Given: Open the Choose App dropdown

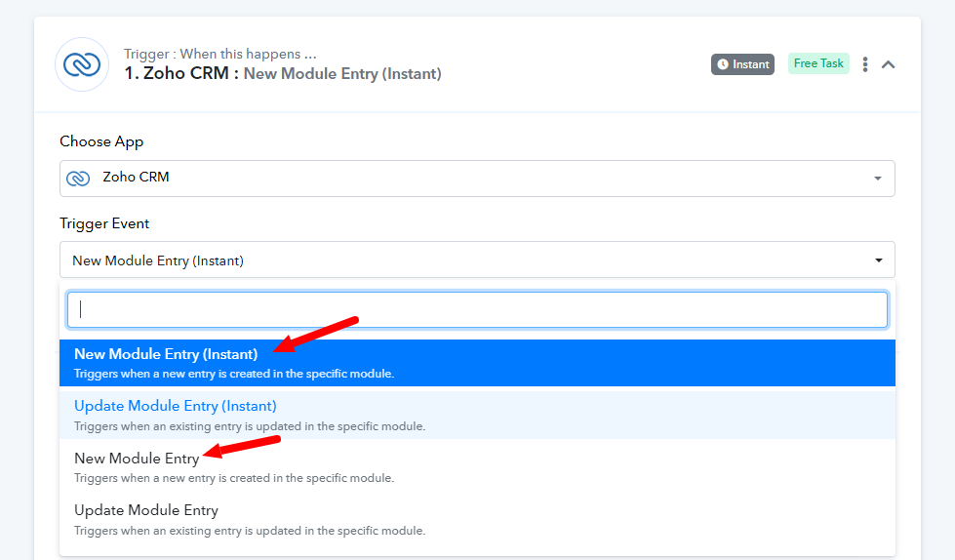Looking at the screenshot, I should 478,179.
